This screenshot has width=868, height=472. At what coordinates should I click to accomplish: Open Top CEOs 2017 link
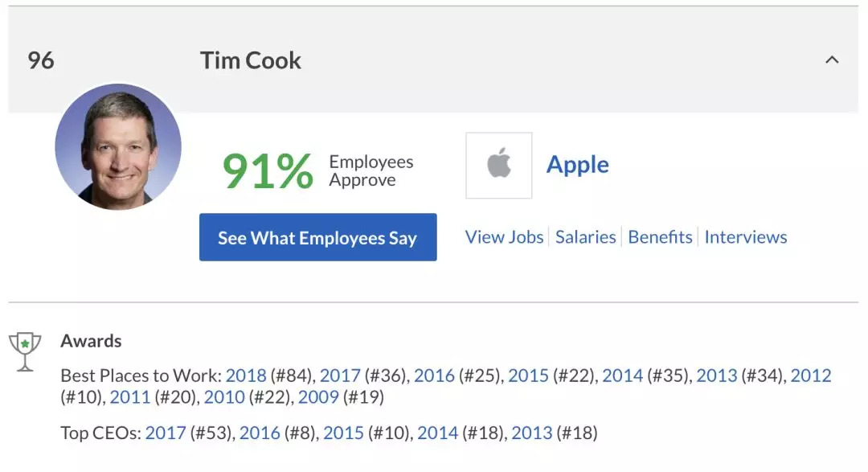(165, 433)
